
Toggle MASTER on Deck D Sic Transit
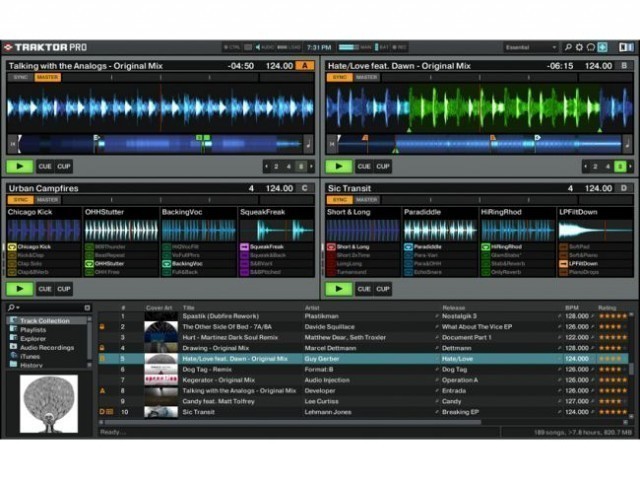[367, 200]
